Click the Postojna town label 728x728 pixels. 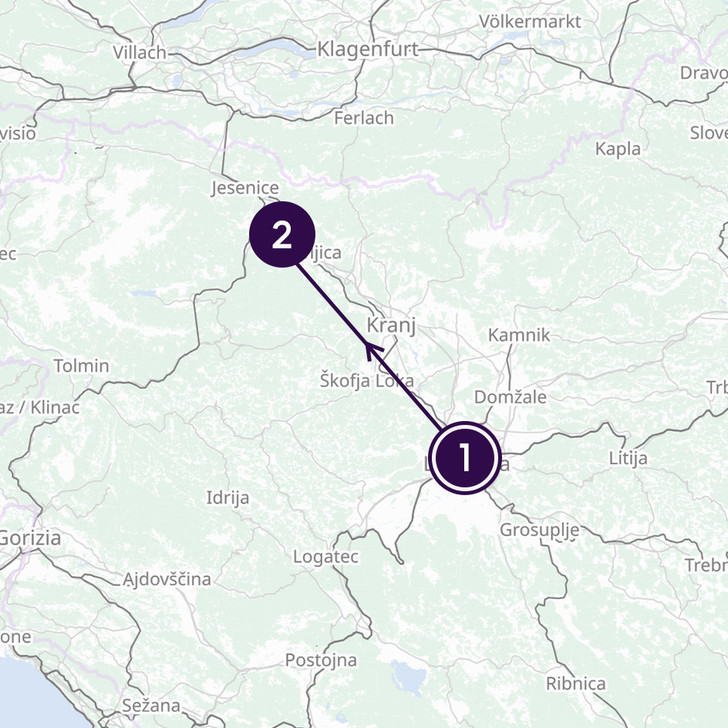[x=321, y=660]
